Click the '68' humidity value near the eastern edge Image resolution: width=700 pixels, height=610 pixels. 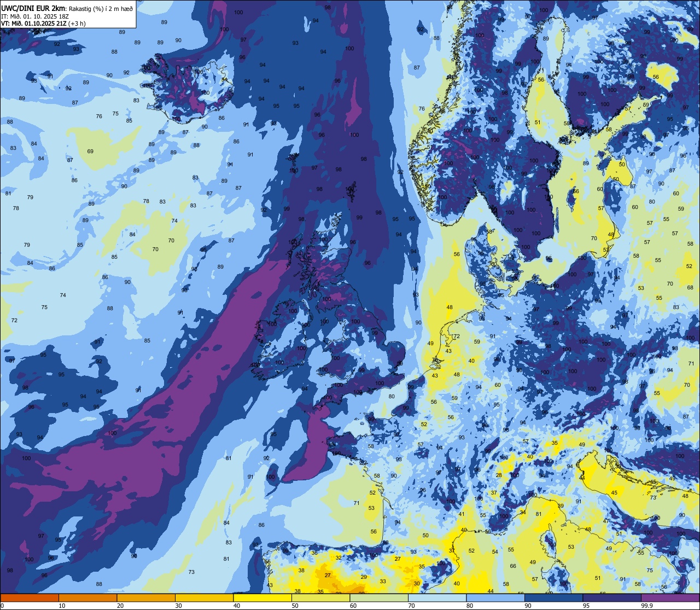tap(690, 288)
